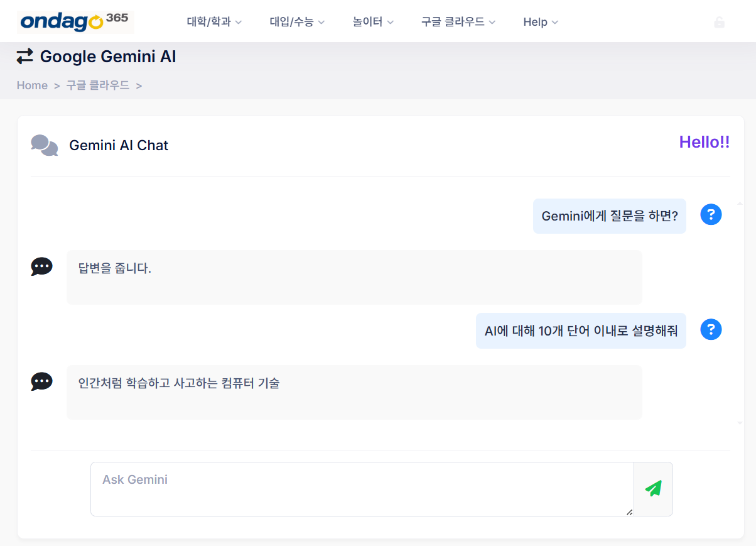The width and height of the screenshot is (756, 546).
Task: Expand the 놀이터 menu
Action: pos(373,22)
